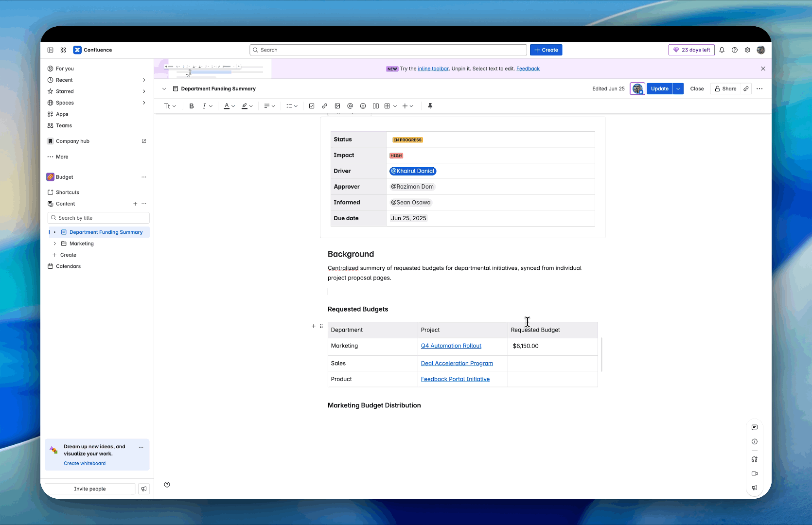Open the Q4 Automation Rollout link

[451, 346]
